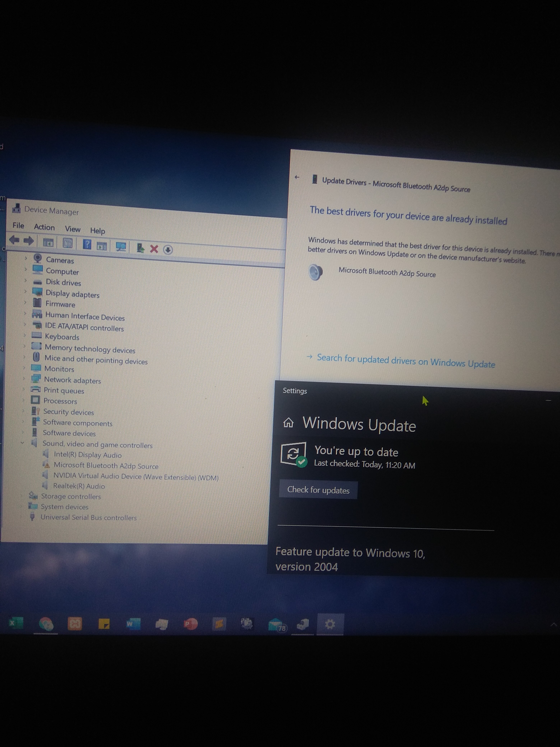Click the Disable device down-arrow icon

(168, 250)
